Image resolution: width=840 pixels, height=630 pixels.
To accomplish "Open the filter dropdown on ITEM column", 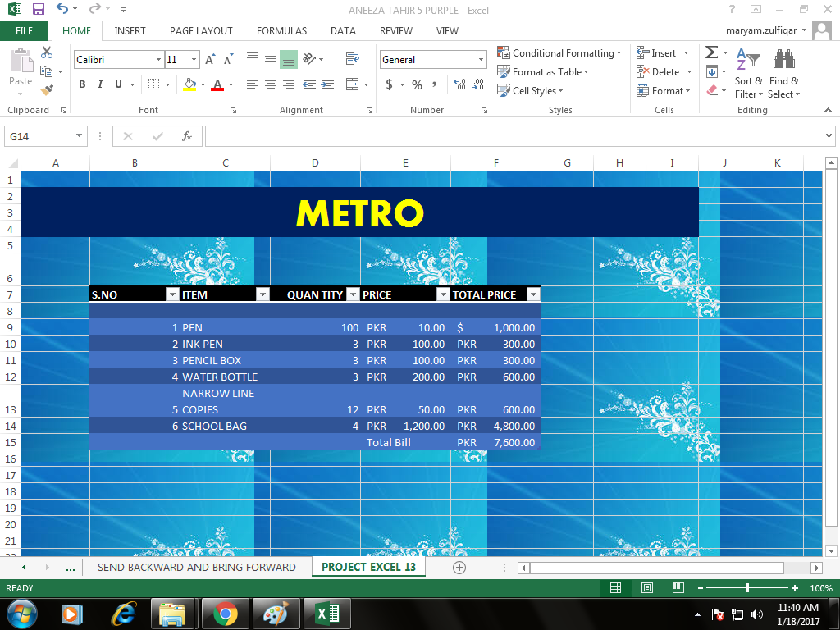I will click(x=262, y=294).
